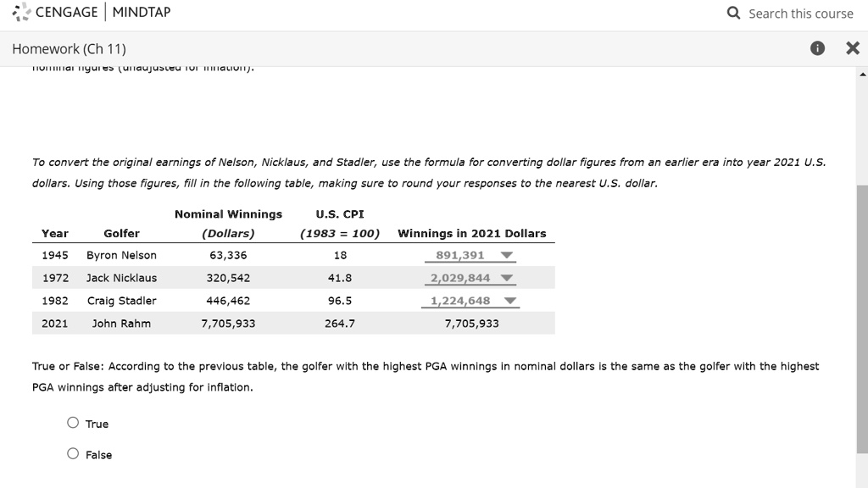Close the Homework (Ch 11) panel
This screenshot has width=868, height=488.
point(853,49)
